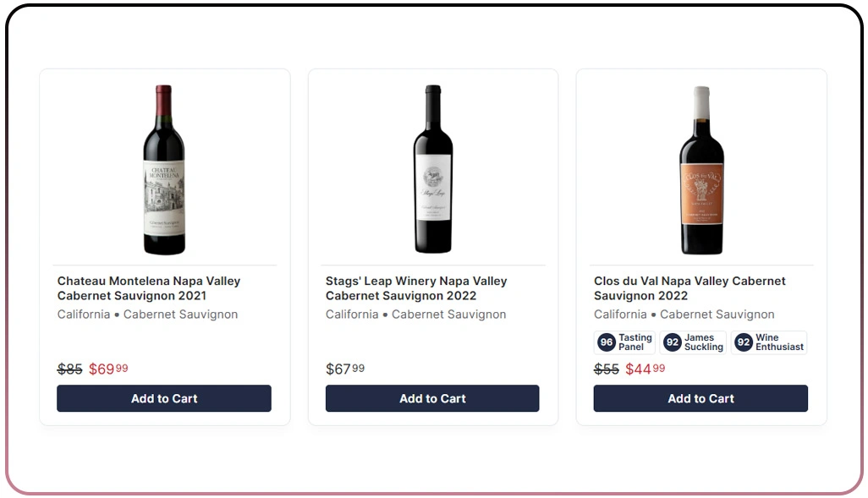Click the $69.99 sale price
The width and height of the screenshot is (868, 498).
[x=108, y=369]
